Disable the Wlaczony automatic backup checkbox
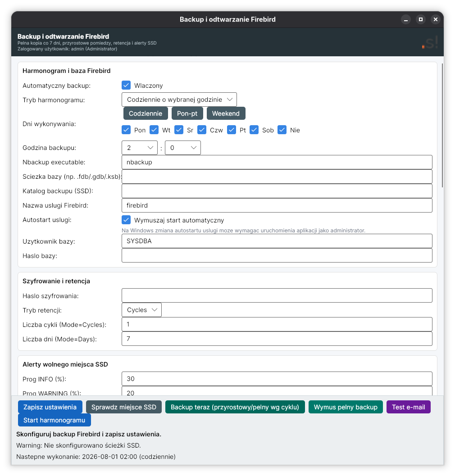Image resolution: width=455 pixels, height=476 pixels. [126, 85]
